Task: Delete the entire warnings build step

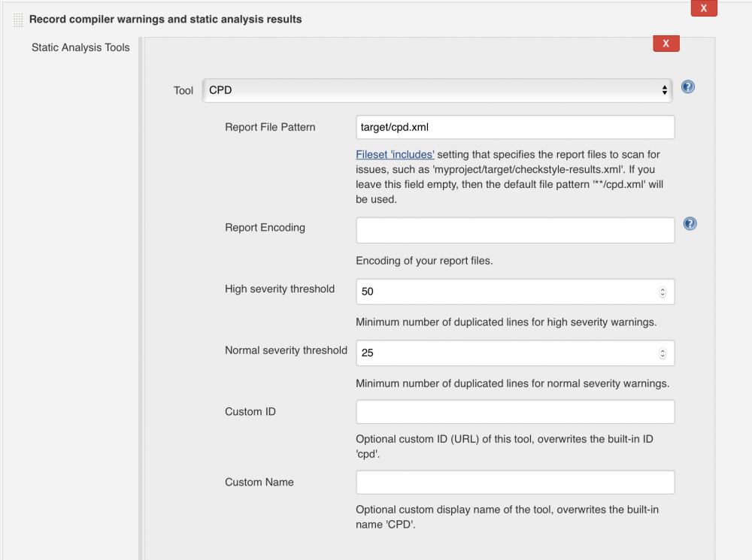Action: point(704,8)
